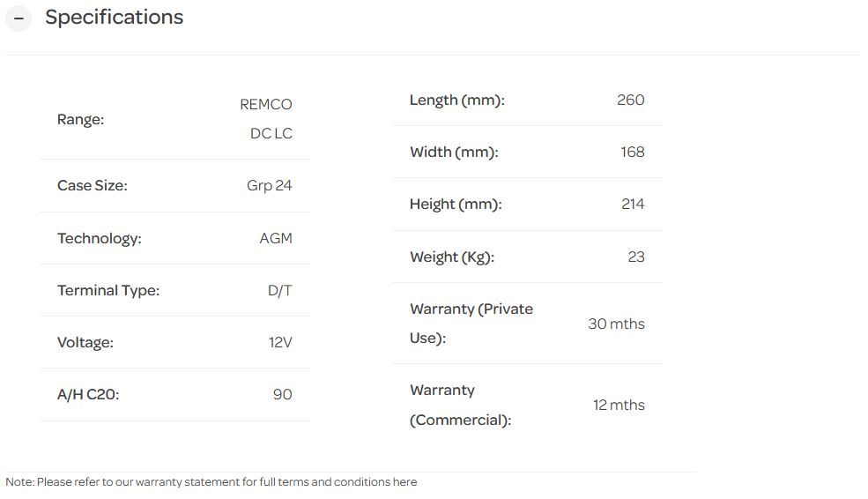Click the Grp 24 case size value

click(269, 185)
